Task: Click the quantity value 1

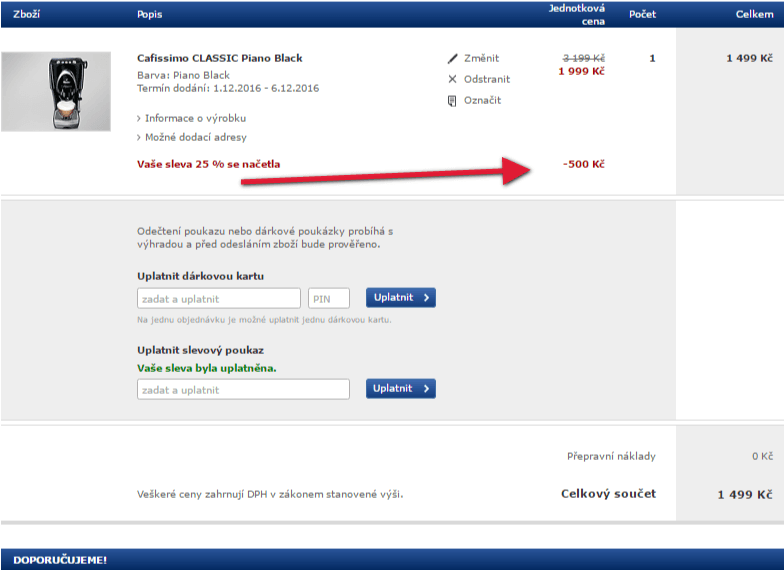Action: point(652,58)
